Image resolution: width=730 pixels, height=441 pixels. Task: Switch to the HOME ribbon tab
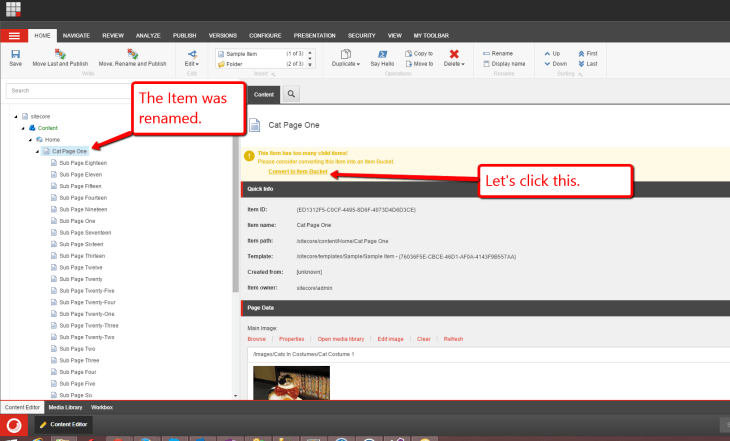42,35
